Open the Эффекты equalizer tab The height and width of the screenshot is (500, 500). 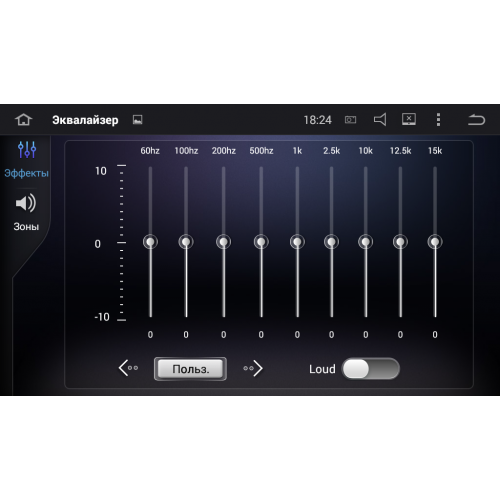click(27, 159)
